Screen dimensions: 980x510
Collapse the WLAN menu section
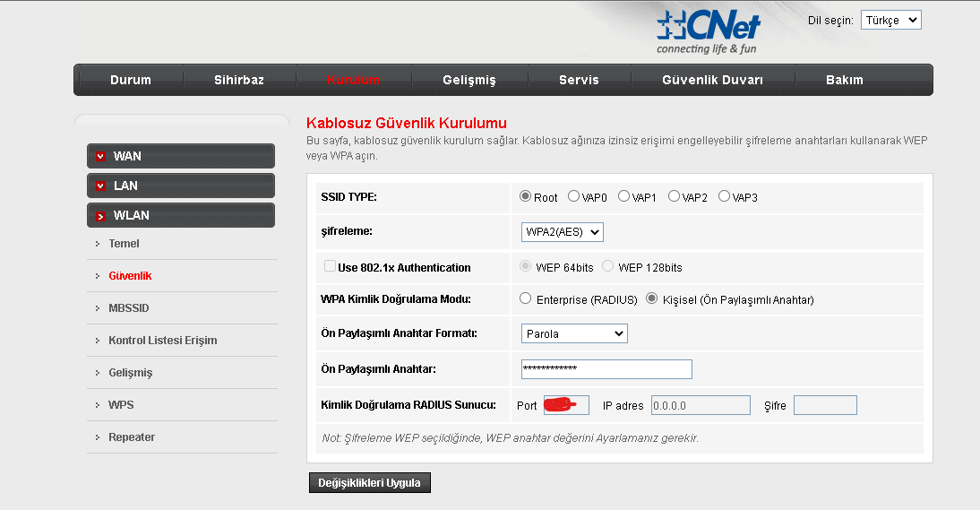tap(181, 215)
